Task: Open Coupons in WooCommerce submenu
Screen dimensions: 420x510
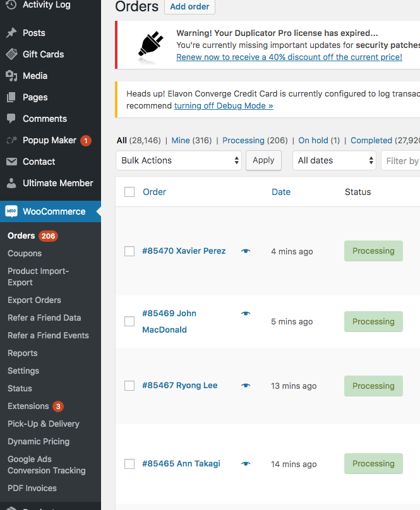Action: [x=25, y=253]
